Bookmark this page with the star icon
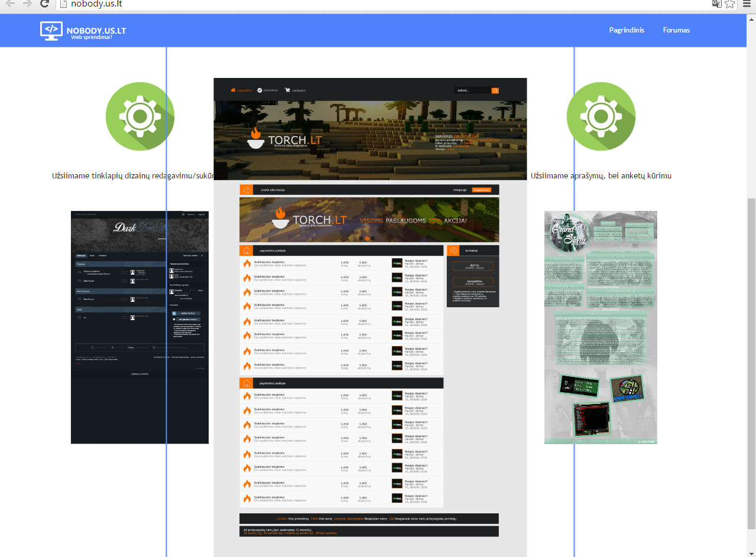 (x=730, y=4)
